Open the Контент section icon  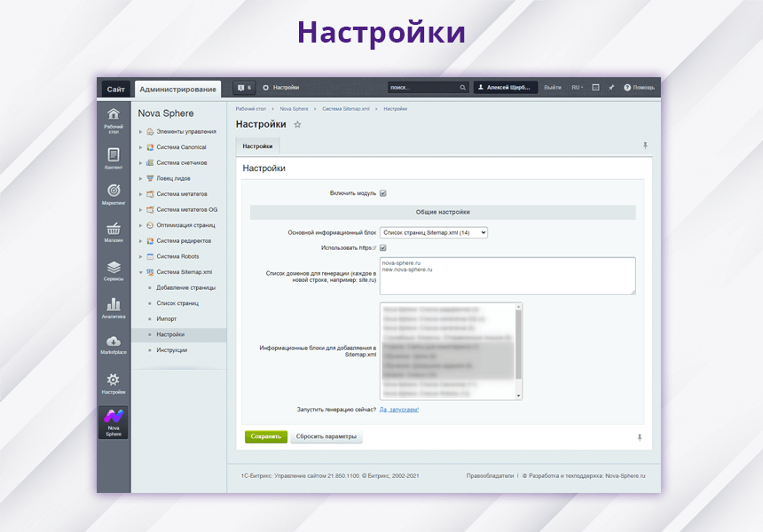114,156
